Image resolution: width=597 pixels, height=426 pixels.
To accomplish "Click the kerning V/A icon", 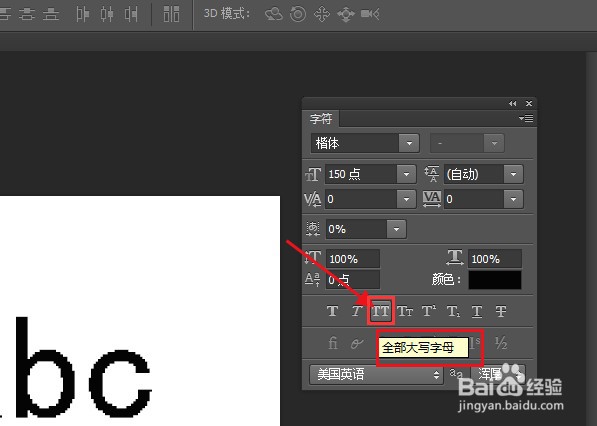I will point(313,199).
